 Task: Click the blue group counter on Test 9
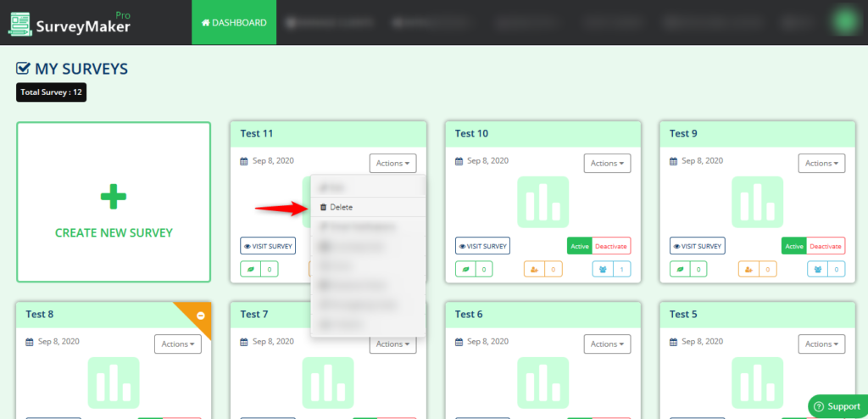826,270
